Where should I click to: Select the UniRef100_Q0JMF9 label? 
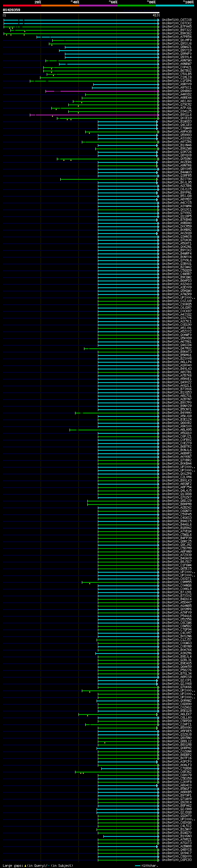[x=177, y=40]
